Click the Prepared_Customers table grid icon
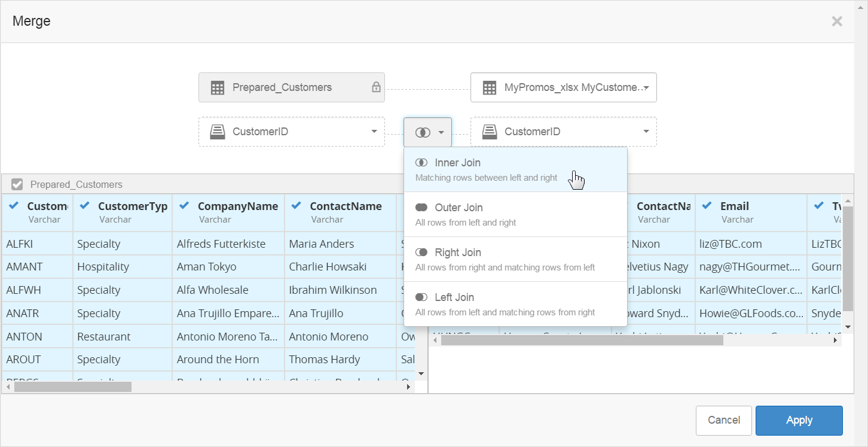 click(218, 88)
